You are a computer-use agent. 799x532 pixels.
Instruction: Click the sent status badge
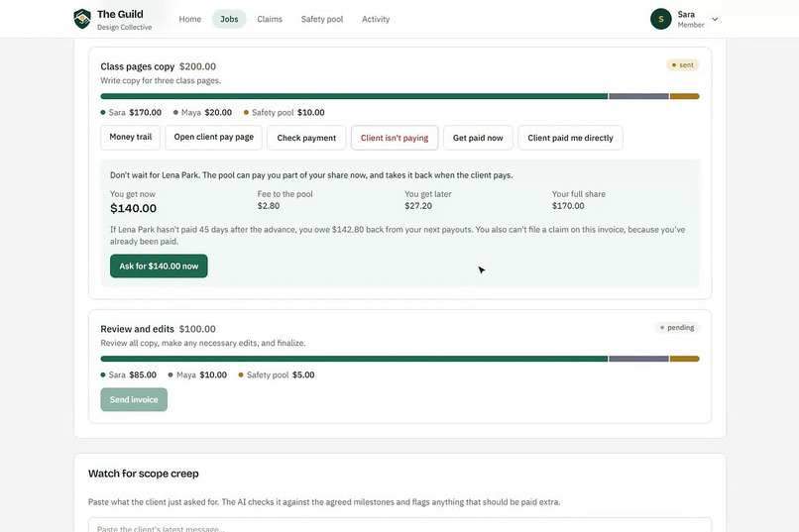pyautogui.click(x=683, y=65)
